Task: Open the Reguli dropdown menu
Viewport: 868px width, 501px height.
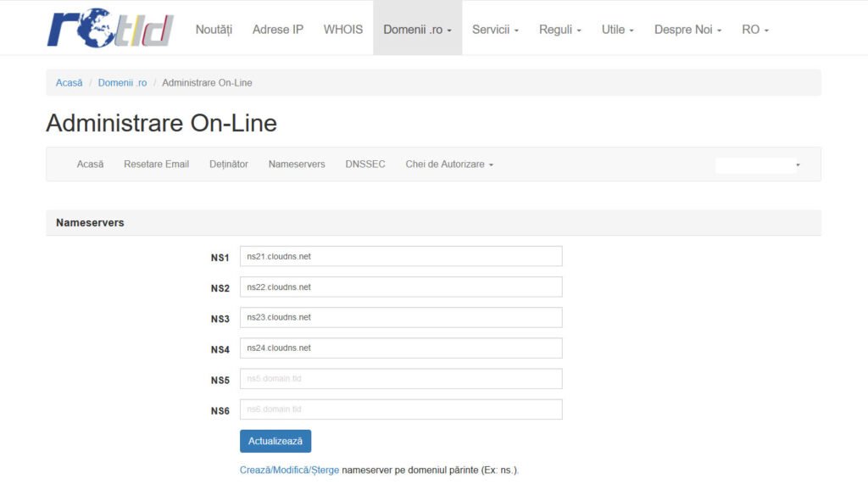Action: point(559,28)
